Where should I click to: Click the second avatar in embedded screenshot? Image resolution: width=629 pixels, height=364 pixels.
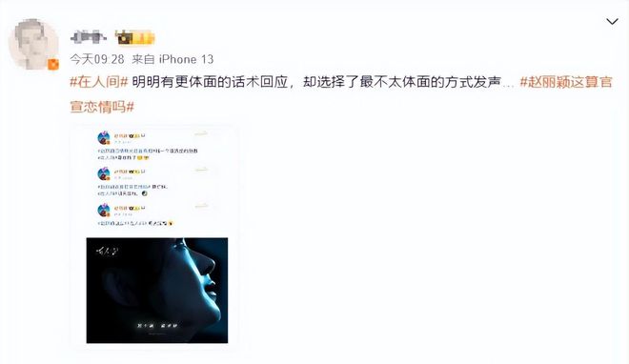pos(104,173)
